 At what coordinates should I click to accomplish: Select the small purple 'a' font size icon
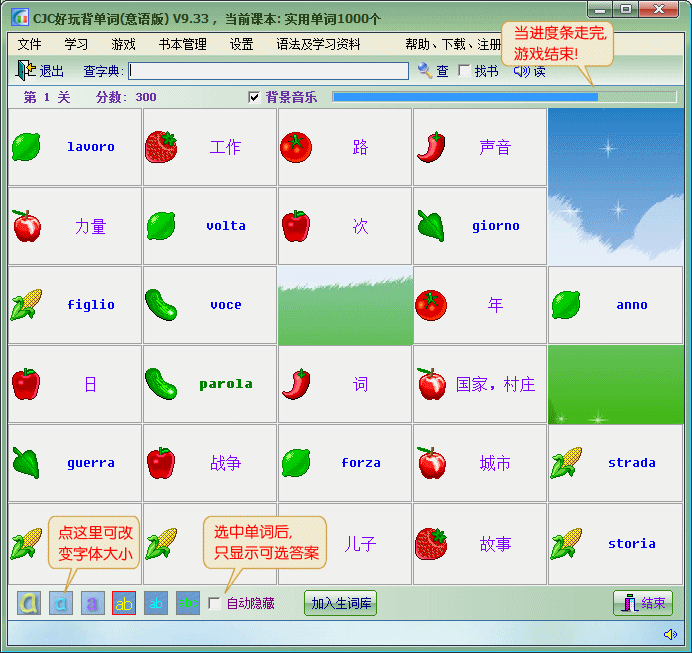pyautogui.click(x=92, y=603)
